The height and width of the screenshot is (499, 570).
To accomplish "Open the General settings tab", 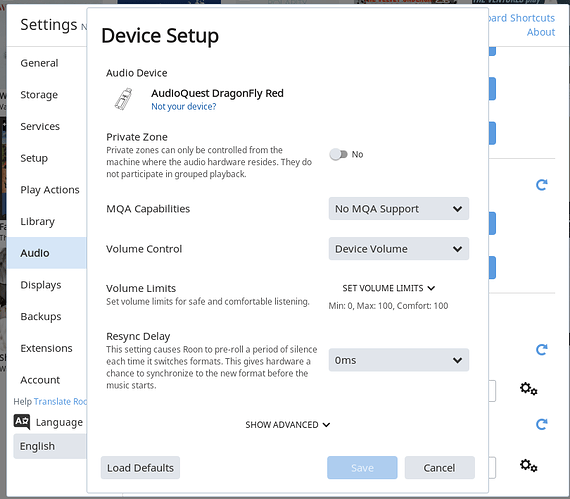I will [47, 63].
